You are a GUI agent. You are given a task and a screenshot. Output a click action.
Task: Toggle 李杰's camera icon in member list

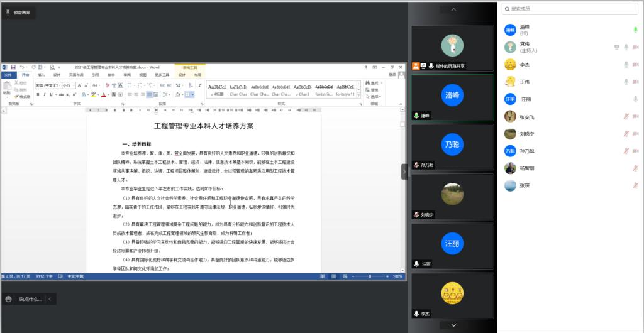[635, 65]
